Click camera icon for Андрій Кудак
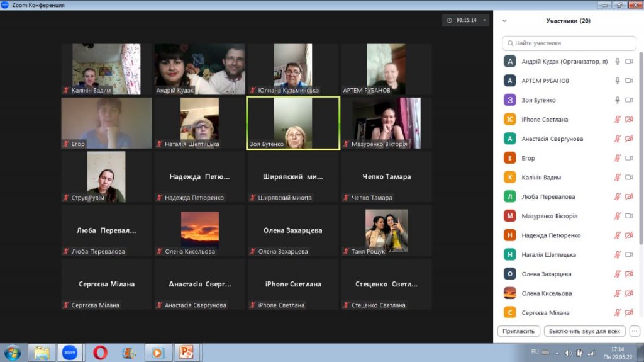 pyautogui.click(x=629, y=61)
